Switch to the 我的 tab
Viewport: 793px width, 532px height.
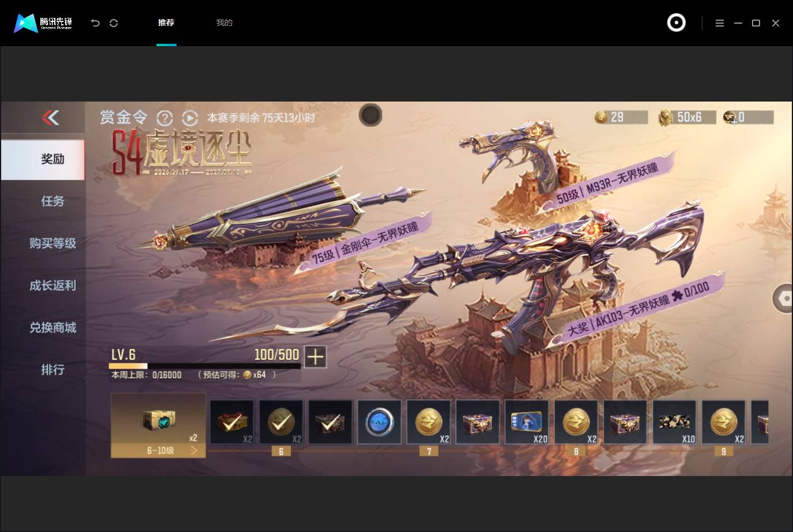click(224, 23)
